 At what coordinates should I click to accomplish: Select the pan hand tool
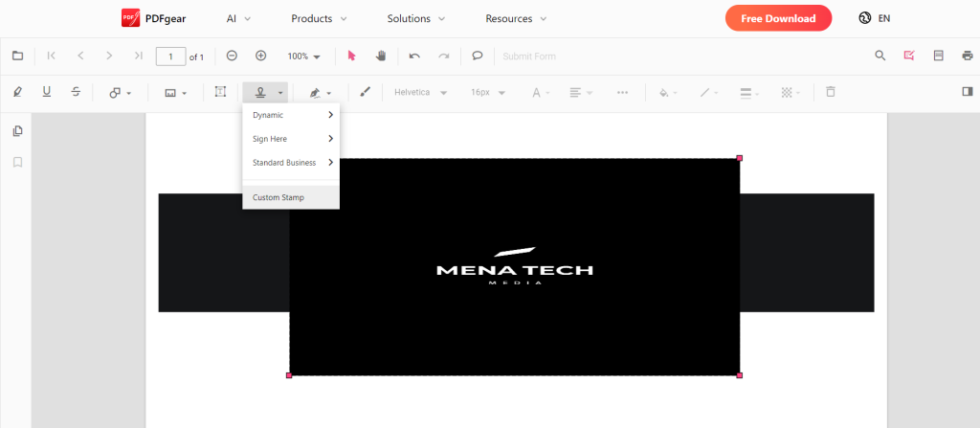[381, 56]
